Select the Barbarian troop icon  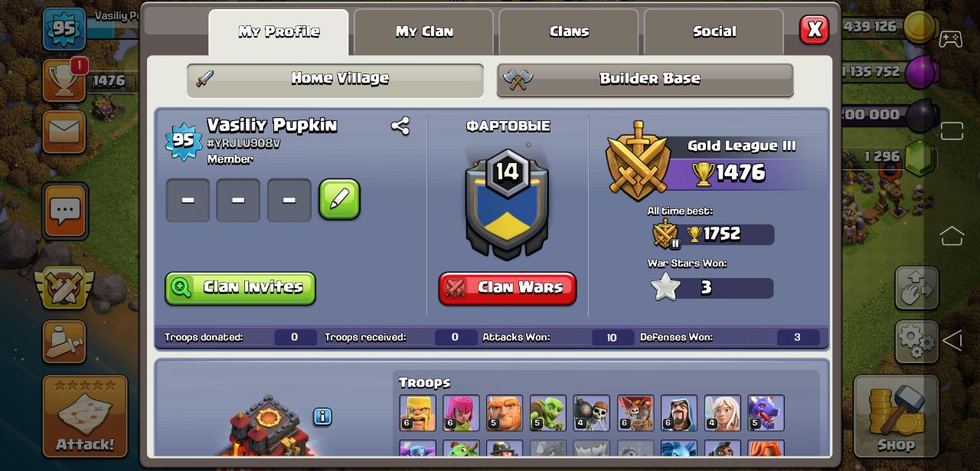click(x=417, y=413)
